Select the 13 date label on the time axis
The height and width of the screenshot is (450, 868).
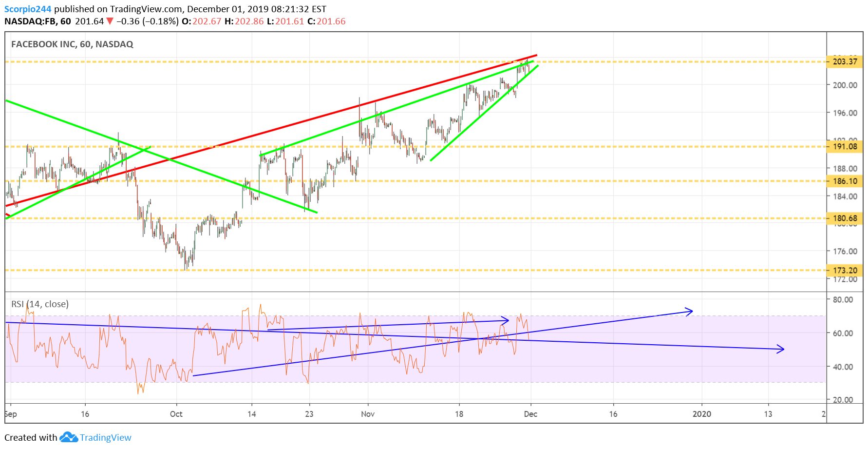pyautogui.click(x=768, y=414)
